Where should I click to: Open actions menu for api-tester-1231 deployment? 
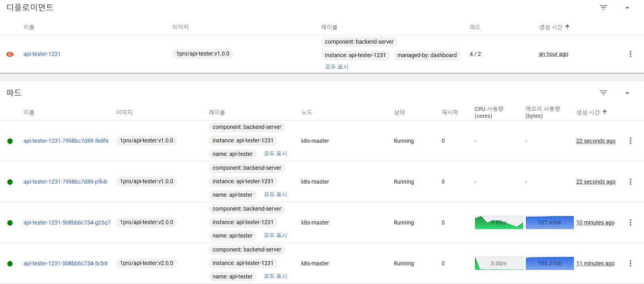click(630, 54)
